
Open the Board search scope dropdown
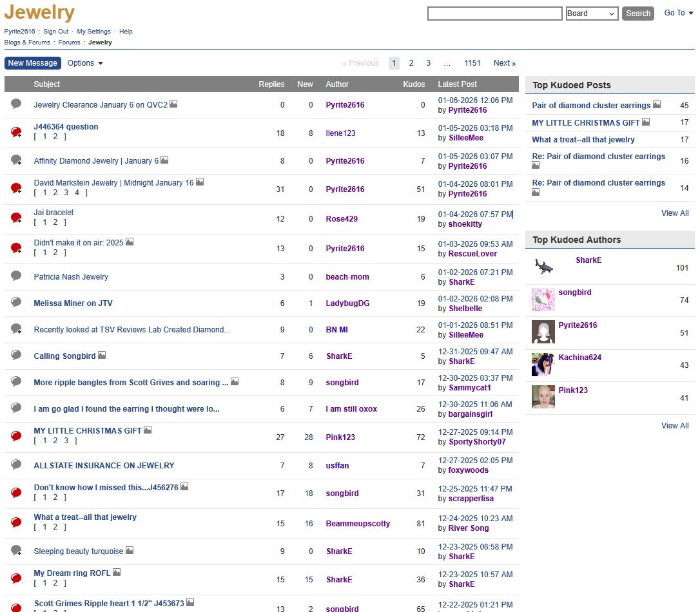tap(592, 14)
